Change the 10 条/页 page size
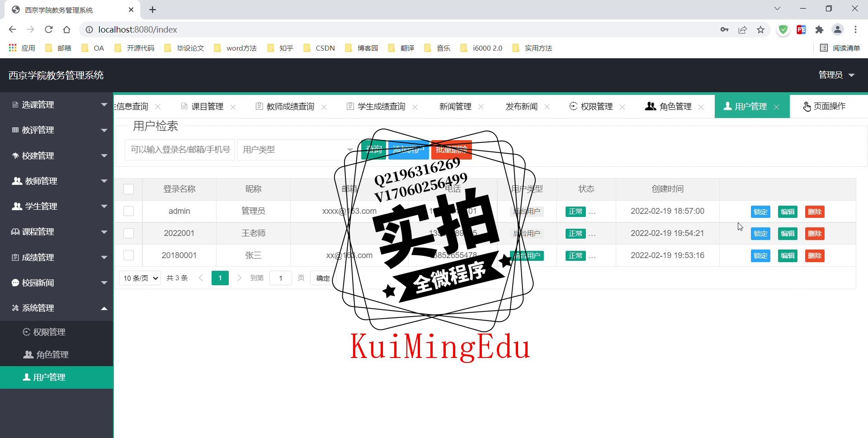 140,278
